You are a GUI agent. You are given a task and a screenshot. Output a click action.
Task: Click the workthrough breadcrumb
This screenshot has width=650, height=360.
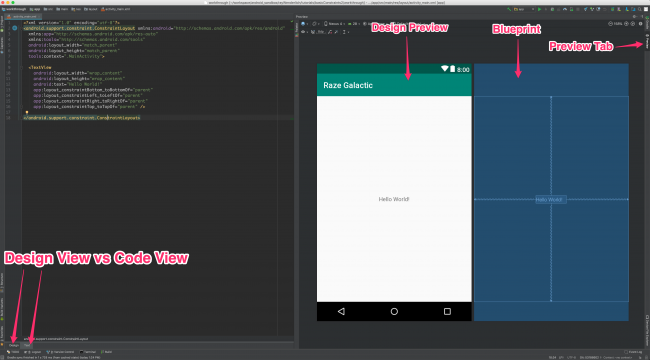point(14,9)
